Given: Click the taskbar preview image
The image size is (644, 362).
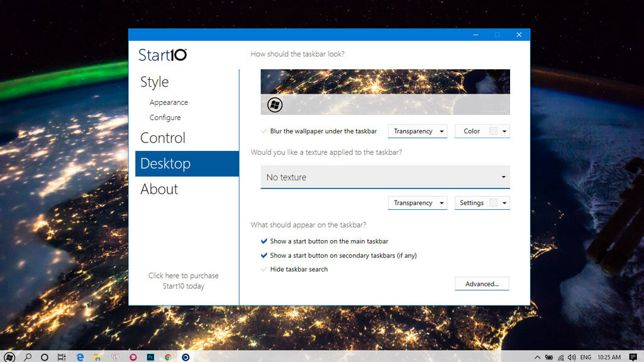Looking at the screenshot, I should tap(386, 92).
